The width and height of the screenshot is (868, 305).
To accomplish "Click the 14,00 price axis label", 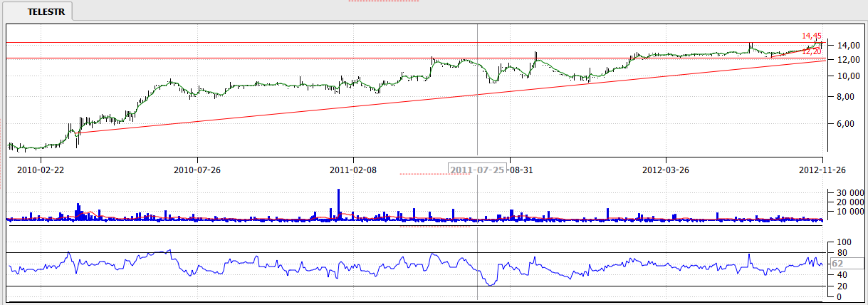I will point(842,45).
